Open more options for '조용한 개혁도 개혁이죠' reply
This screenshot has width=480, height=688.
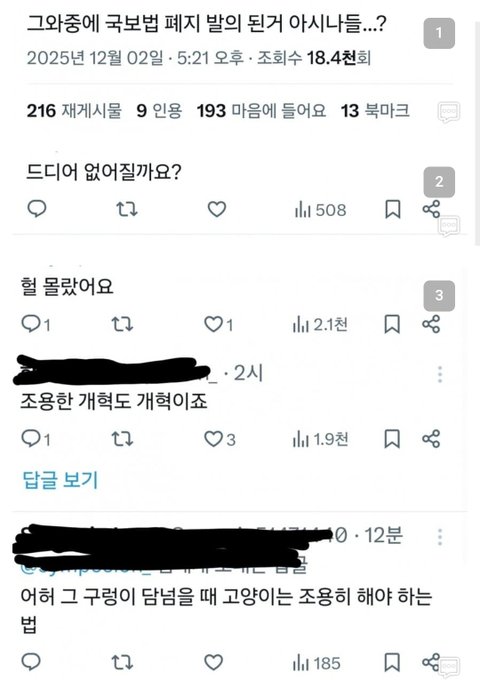click(440, 374)
